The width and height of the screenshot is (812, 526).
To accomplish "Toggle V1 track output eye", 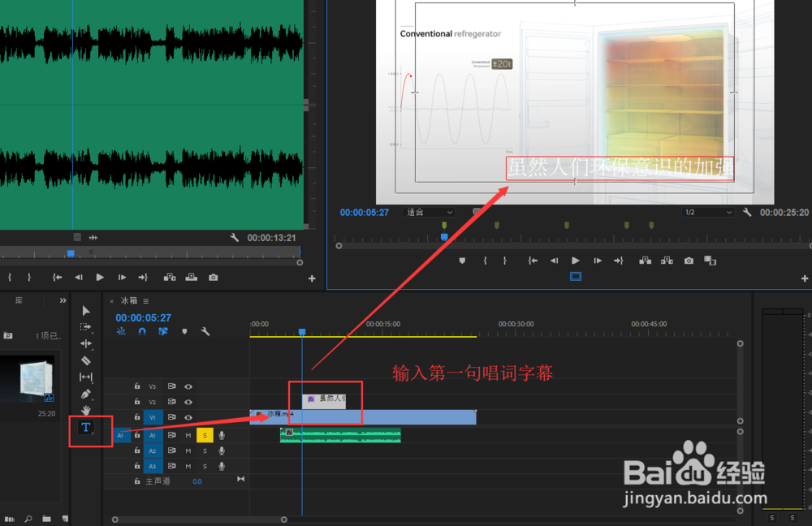I will 188,417.
